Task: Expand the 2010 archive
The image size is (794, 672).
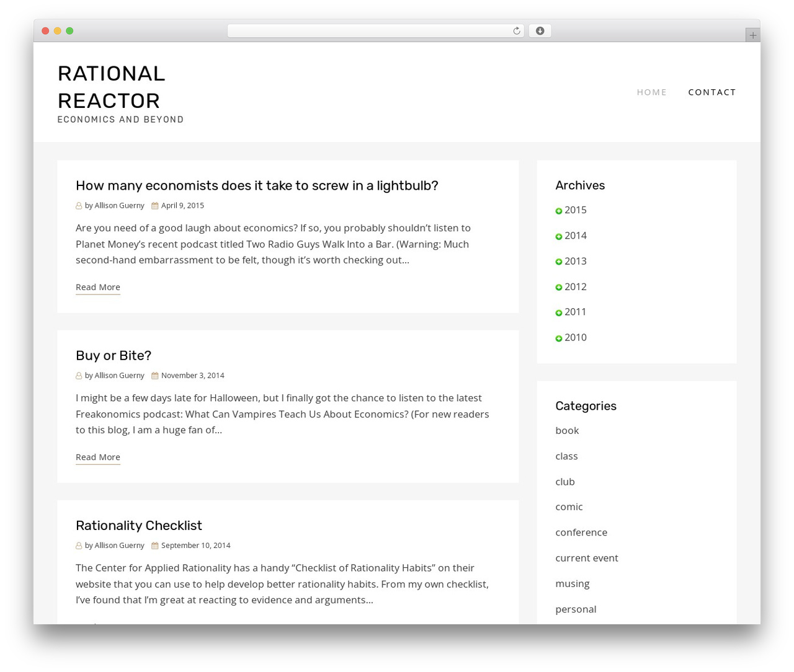Action: coord(559,338)
